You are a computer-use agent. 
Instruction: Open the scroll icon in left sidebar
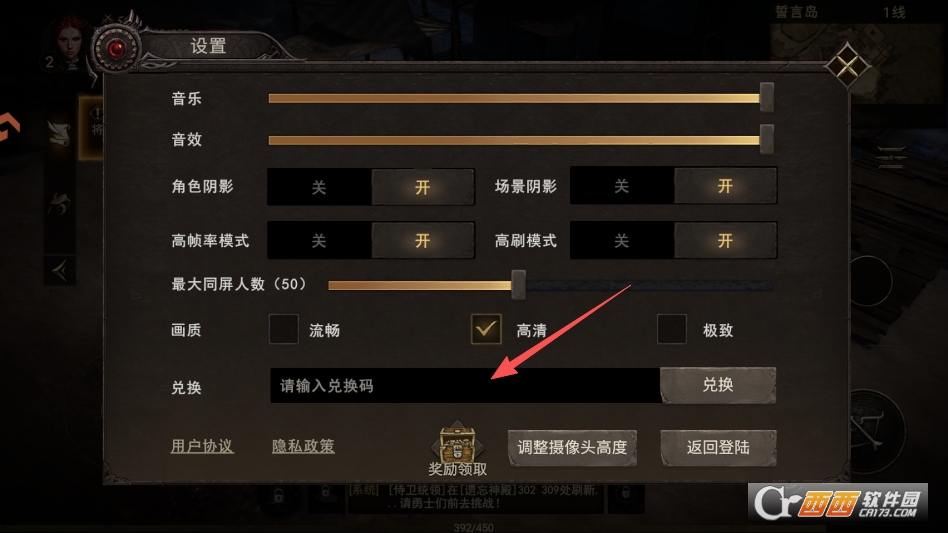click(59, 133)
